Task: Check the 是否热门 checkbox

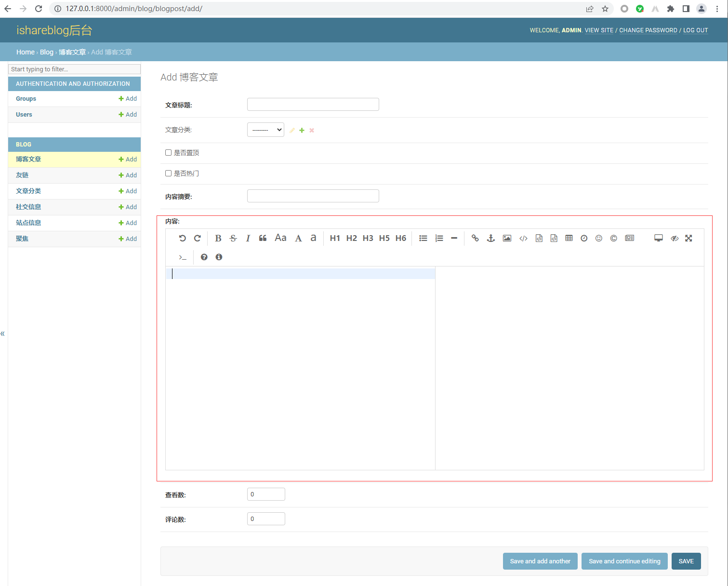Action: click(169, 173)
